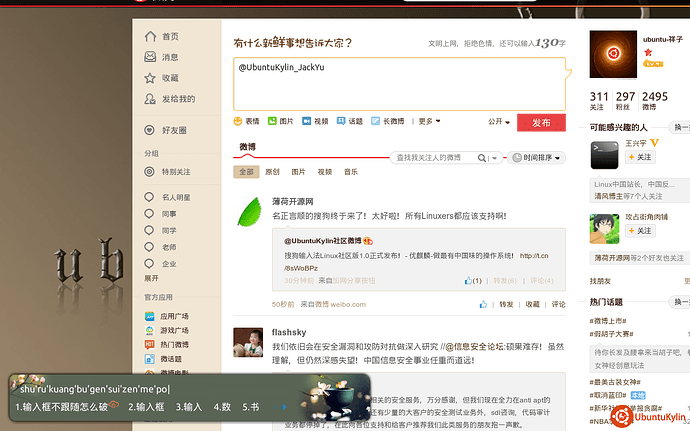This screenshot has height=431, width=690.
Task: Click the ubuntu-祥子 profile avatar
Action: point(613,54)
